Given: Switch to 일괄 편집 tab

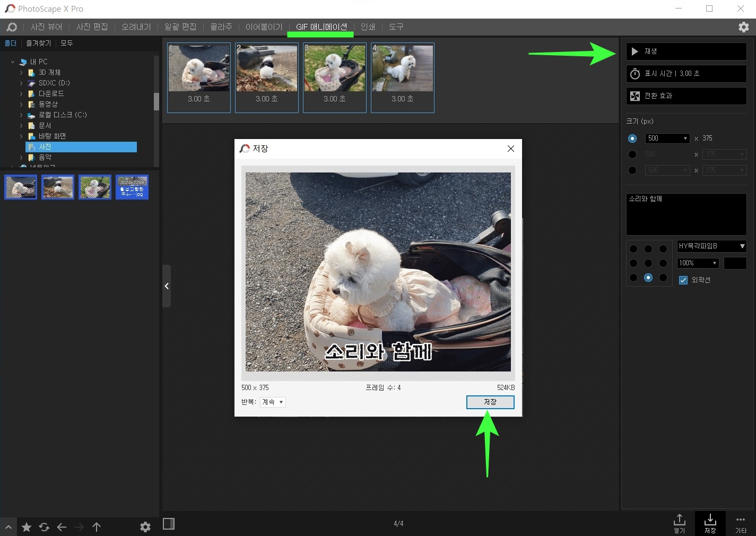Looking at the screenshot, I should pyautogui.click(x=180, y=27).
